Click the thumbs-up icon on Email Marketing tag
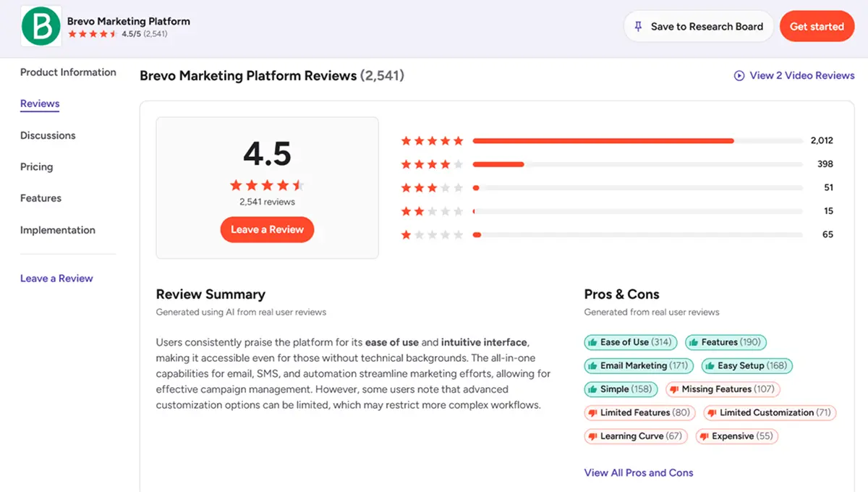Image resolution: width=868 pixels, height=492 pixels. 595,365
